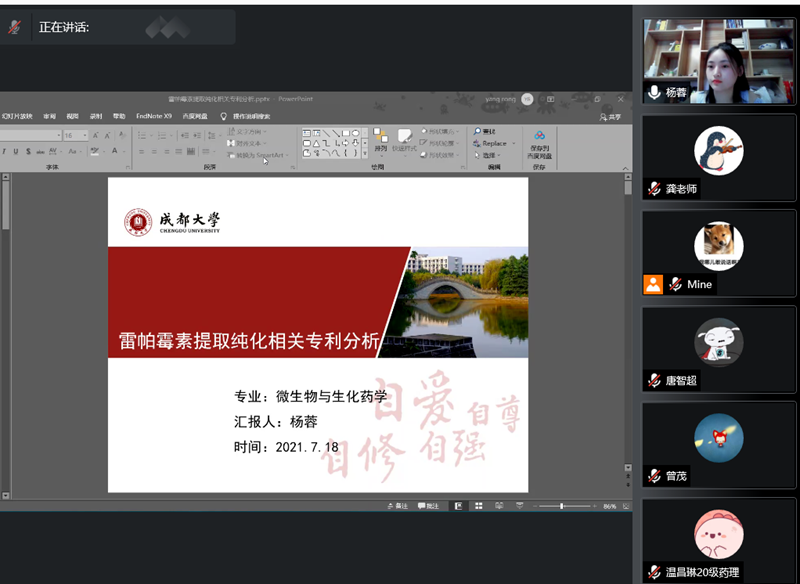Open the Help (帮助) ribbon tab
Viewport: 800px width, 584px height.
(x=119, y=116)
